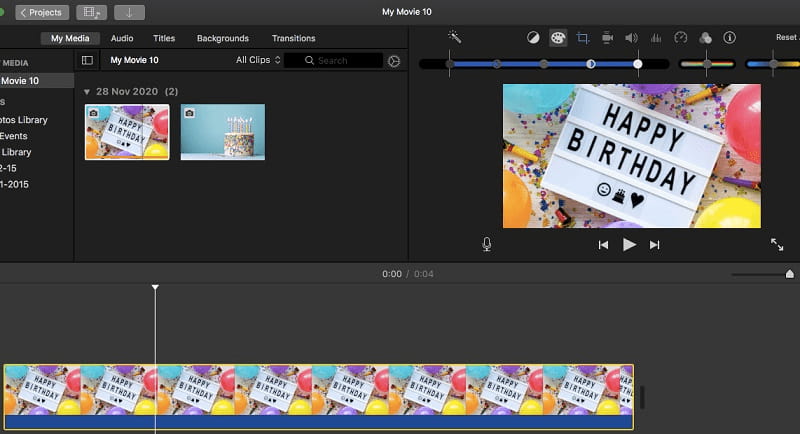The image size is (800, 434).
Task: Enter fullscreen playback
Action: 777,245
